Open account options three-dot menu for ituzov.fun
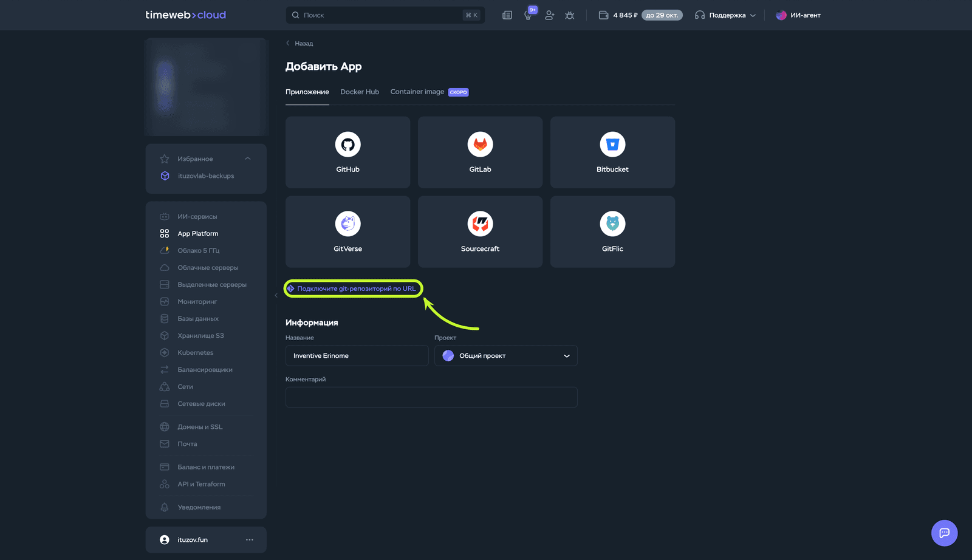This screenshot has height=560, width=972. 250,540
